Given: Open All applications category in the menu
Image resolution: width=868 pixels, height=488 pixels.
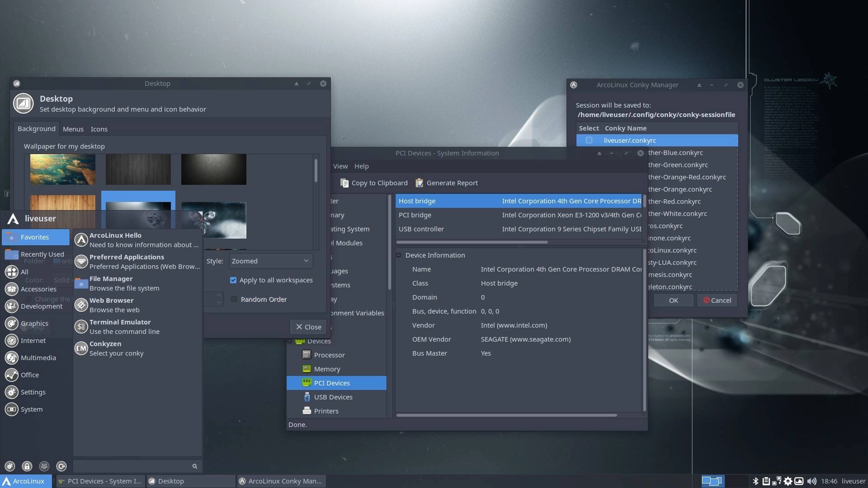Looking at the screenshot, I should (36, 272).
